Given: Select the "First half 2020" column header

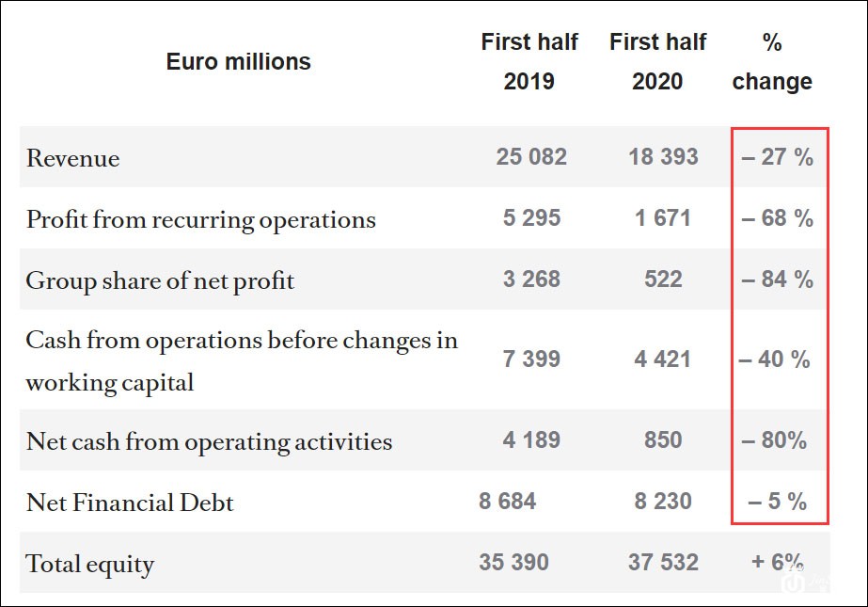Looking at the screenshot, I should pyautogui.click(x=657, y=62).
